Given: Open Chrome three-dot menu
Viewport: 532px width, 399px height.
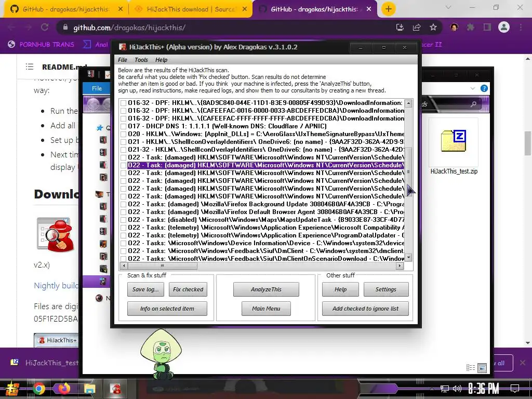Looking at the screenshot, I should pos(521,28).
